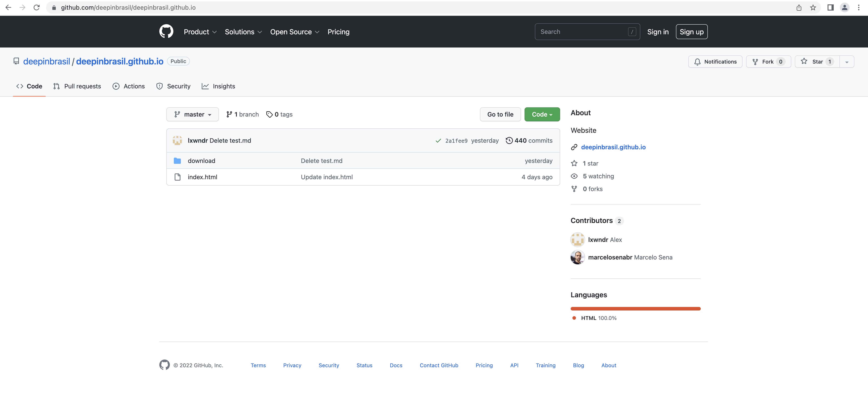This screenshot has width=868, height=398.
Task: Click the GitHub Octocat logo in header
Action: (166, 31)
